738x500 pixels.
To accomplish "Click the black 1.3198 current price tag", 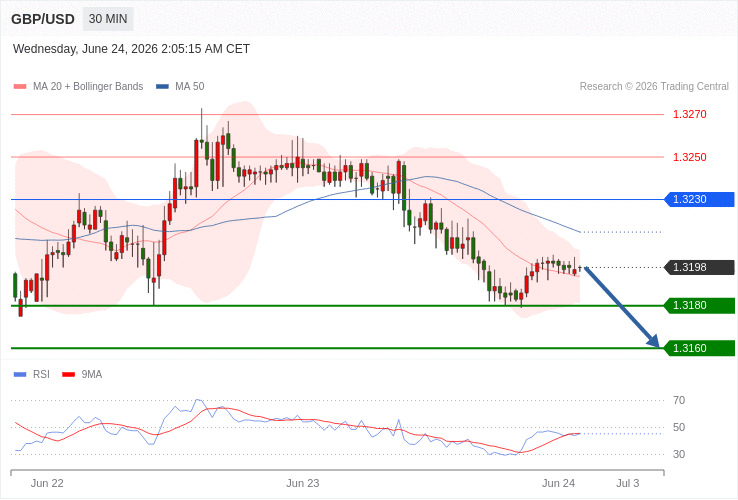I will 699,267.
